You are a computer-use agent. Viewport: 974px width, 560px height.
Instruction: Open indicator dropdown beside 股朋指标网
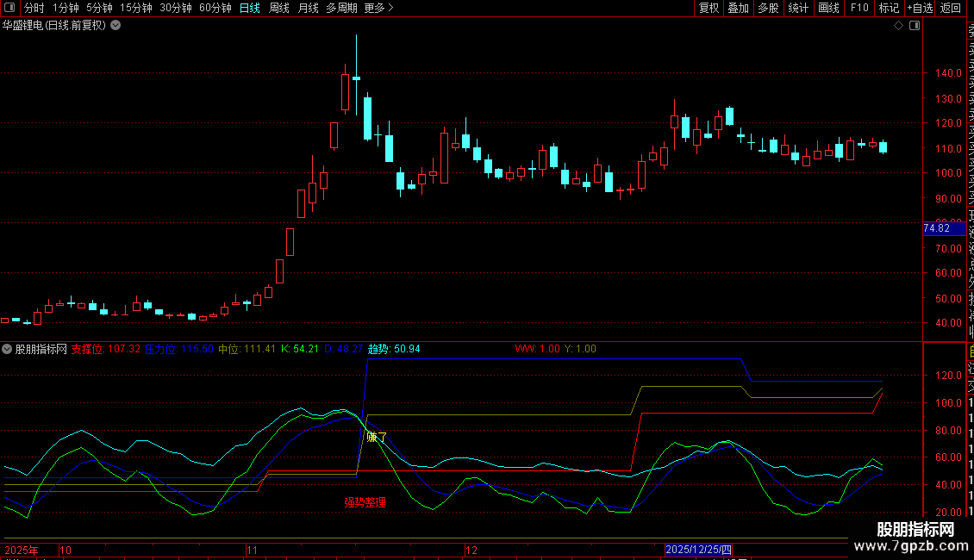[x=7, y=349]
